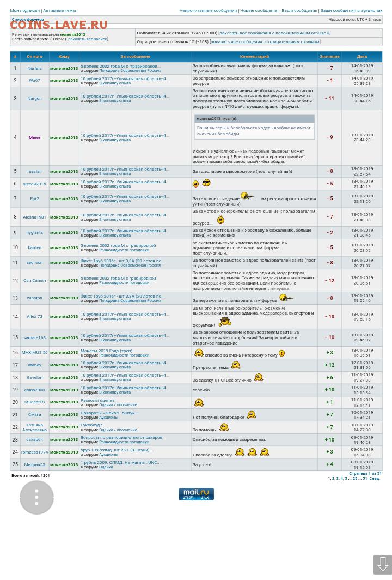Open 'Фикс: 1руб 2016г' post in zed_son row
This screenshot has height=580, width=392.
click(122, 261)
